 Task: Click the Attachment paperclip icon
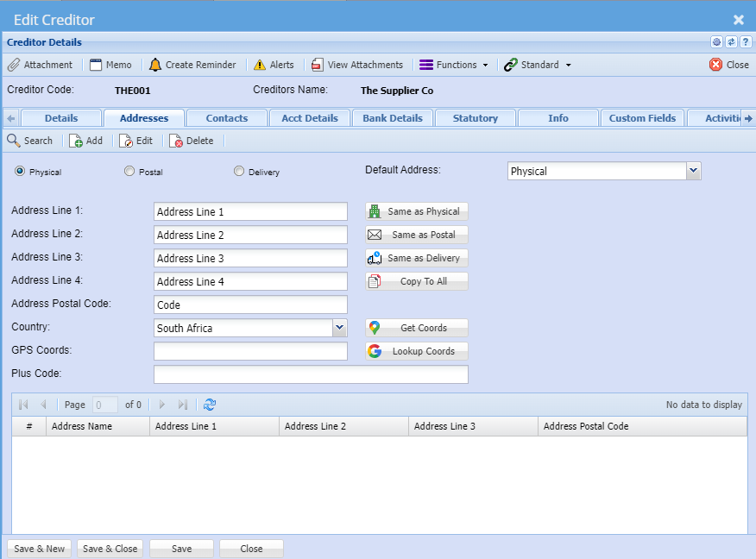tap(14, 65)
